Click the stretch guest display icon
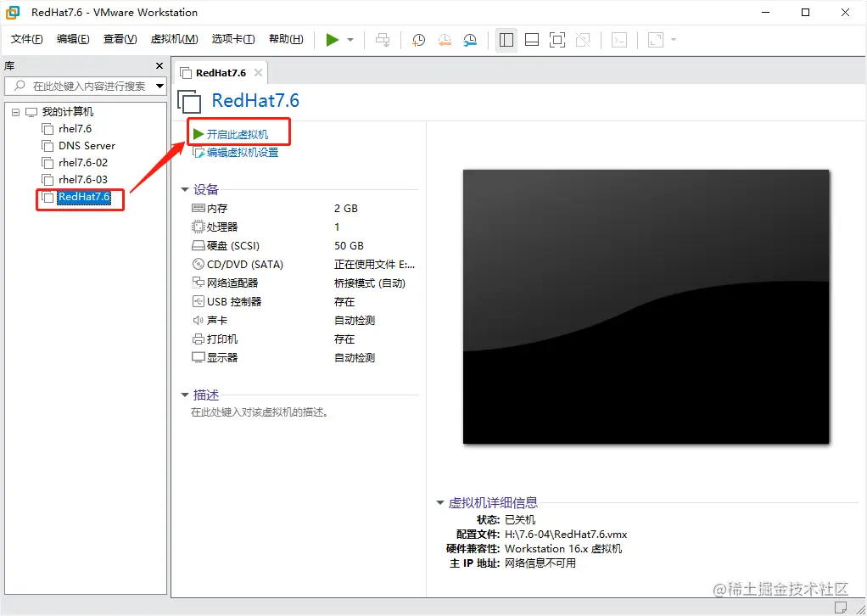The height and width of the screenshot is (616, 867). pos(656,40)
